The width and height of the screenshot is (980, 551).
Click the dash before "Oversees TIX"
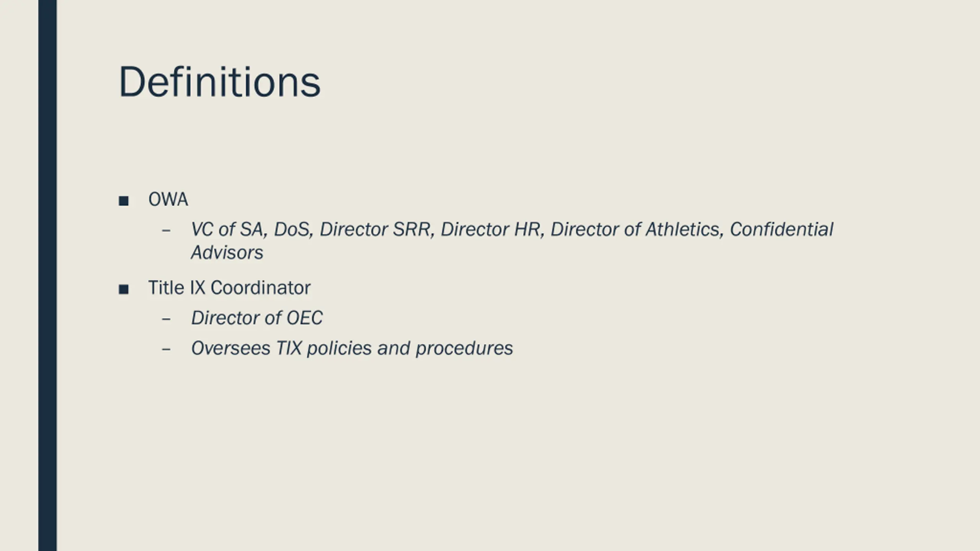coord(166,349)
